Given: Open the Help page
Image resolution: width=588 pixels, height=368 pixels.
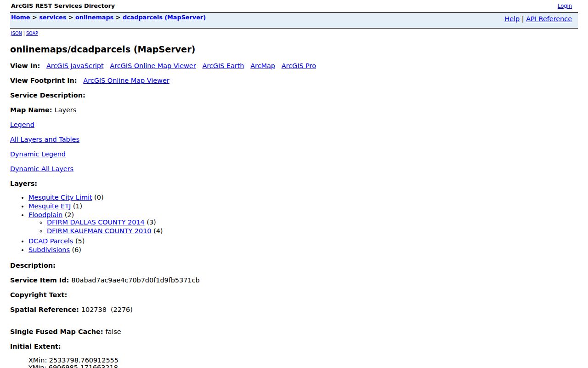Looking at the screenshot, I should click(512, 19).
